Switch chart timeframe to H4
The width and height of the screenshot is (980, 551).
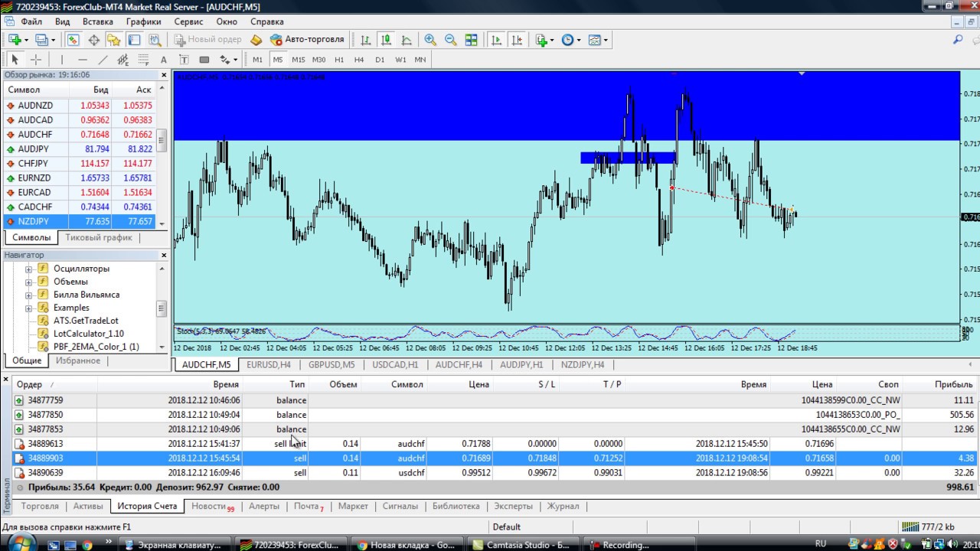click(x=359, y=60)
